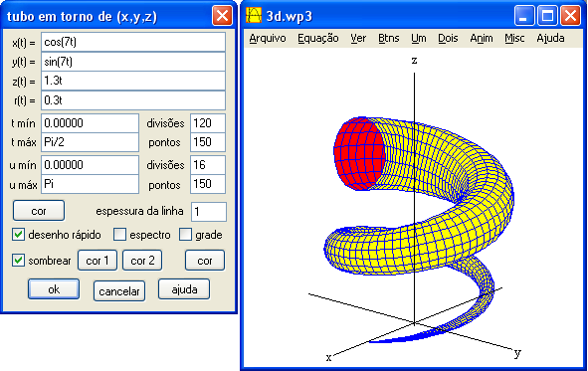Focus the t máx field with Pi/2
588x371 pixels.
90,142
